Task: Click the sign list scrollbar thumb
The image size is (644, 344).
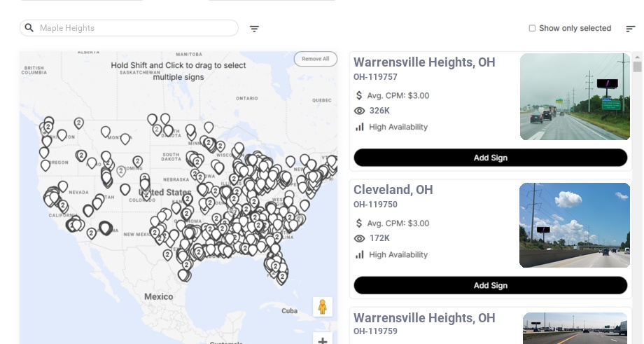Action: [x=637, y=67]
